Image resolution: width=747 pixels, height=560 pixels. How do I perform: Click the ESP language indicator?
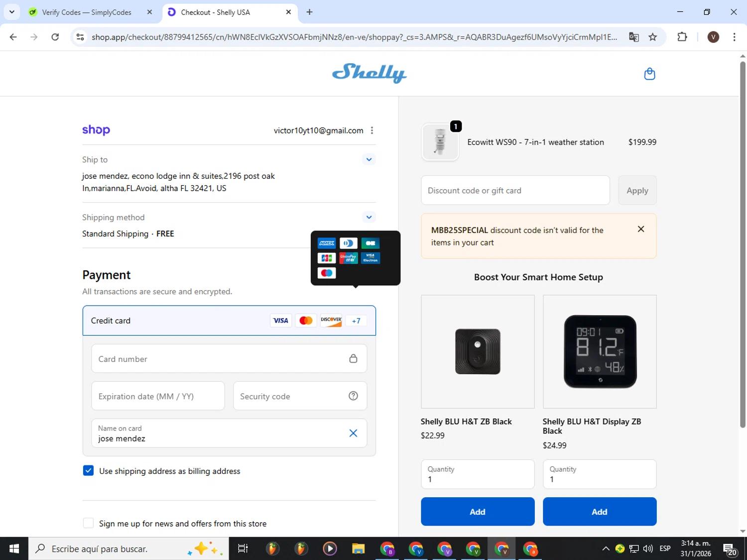(665, 549)
